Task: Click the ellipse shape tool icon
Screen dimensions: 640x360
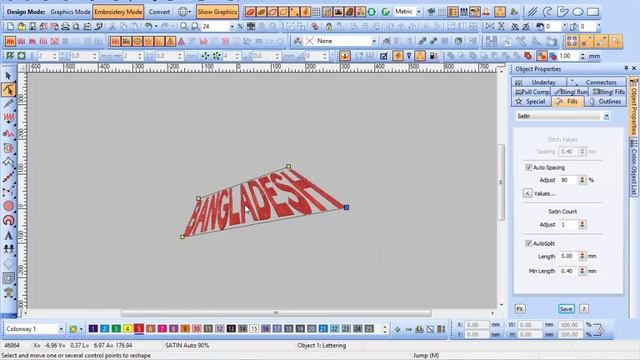Action: (x=578, y=12)
